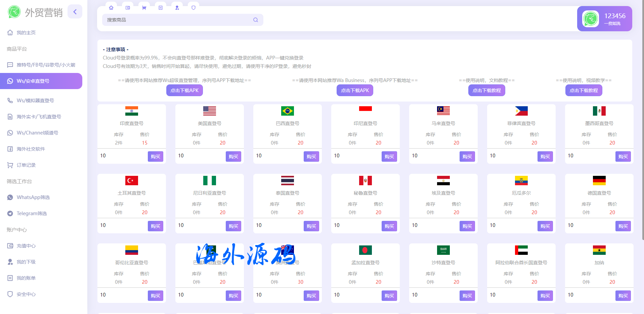The height and width of the screenshot is (314, 644).
Task: Click the home icon in the top toolbar
Action: click(111, 8)
